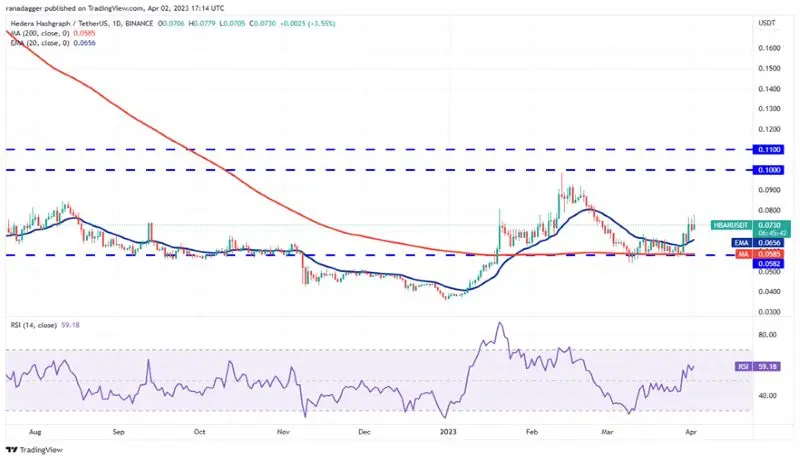Click the TradingView logo in the bottom-left
Viewport: 800px width, 460px height.
[12, 449]
